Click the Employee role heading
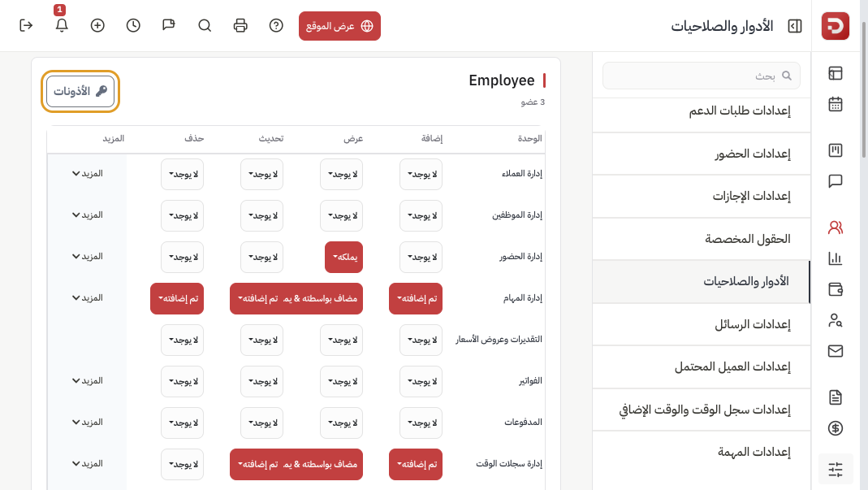 (502, 80)
